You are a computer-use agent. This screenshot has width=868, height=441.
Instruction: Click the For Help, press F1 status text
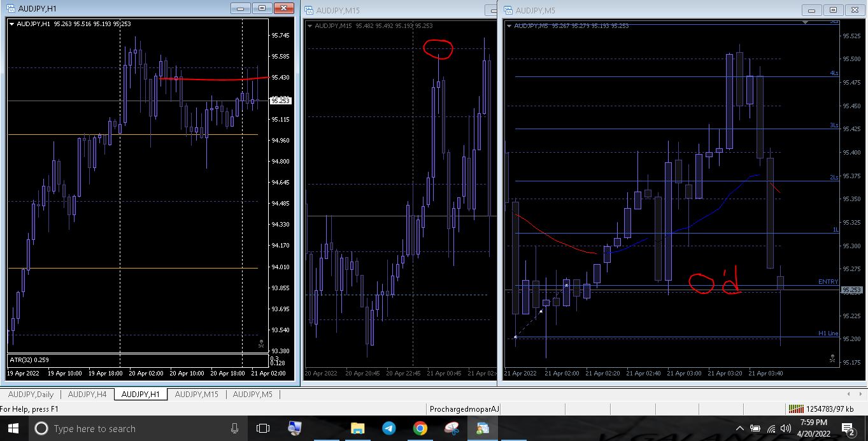(29, 409)
